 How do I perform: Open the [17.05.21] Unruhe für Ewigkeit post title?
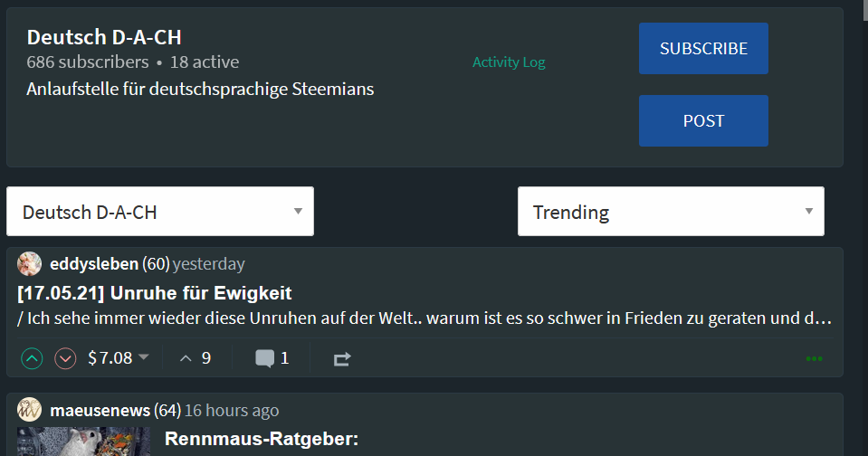click(x=155, y=293)
